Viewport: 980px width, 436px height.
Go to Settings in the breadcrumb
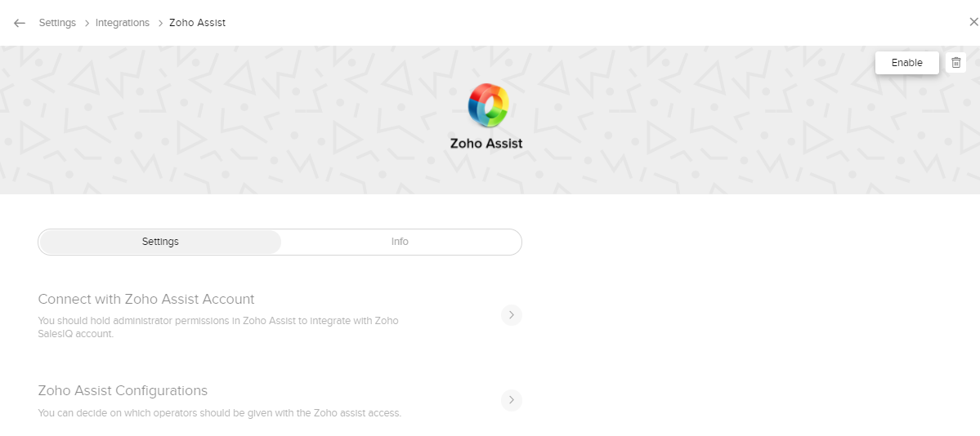57,23
